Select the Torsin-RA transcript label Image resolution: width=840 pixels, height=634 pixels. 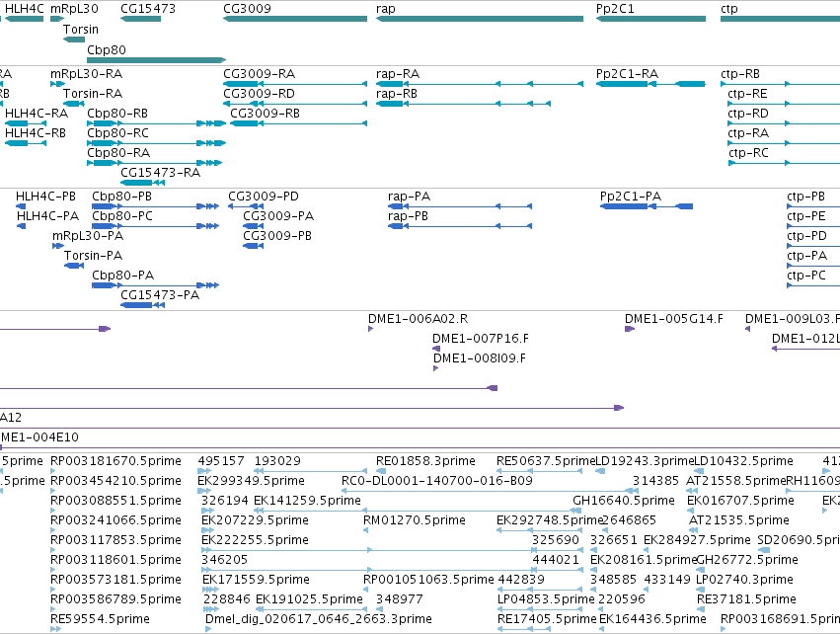click(x=93, y=93)
